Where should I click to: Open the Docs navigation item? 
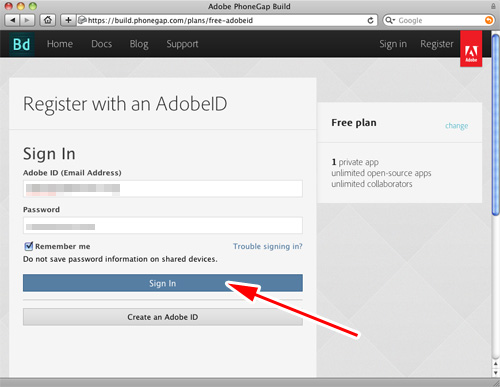tap(101, 44)
